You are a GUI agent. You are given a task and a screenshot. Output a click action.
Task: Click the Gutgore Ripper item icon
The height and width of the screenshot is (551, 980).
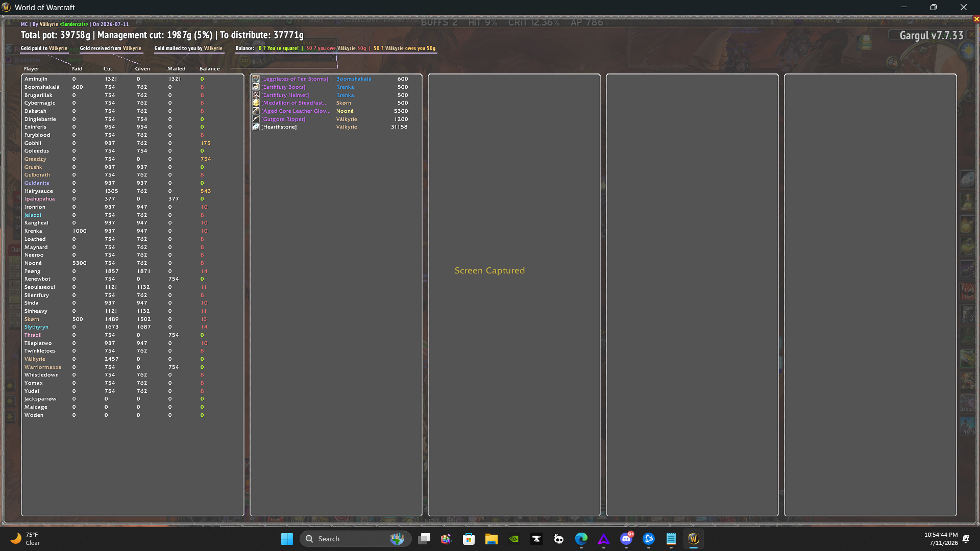point(256,119)
